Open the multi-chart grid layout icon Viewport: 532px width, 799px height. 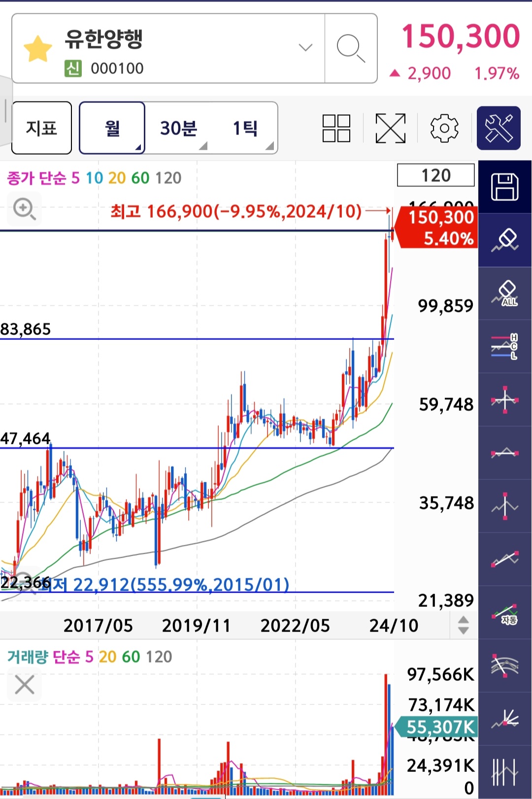pos(336,128)
